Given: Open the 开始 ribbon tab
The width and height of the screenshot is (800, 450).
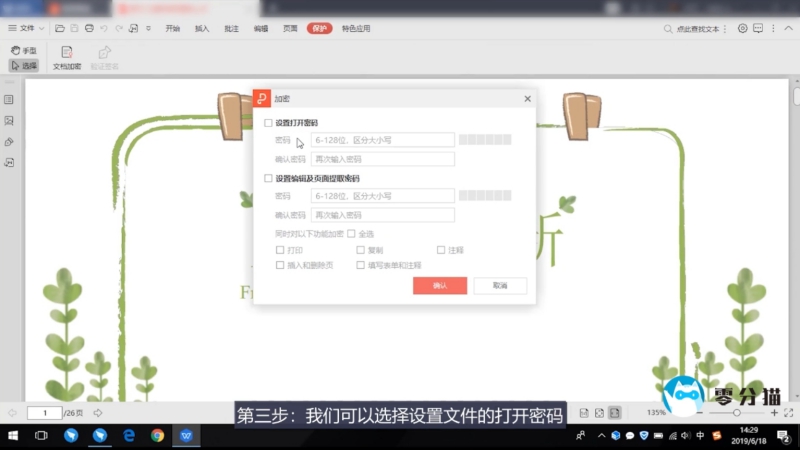Looking at the screenshot, I should click(x=173, y=28).
